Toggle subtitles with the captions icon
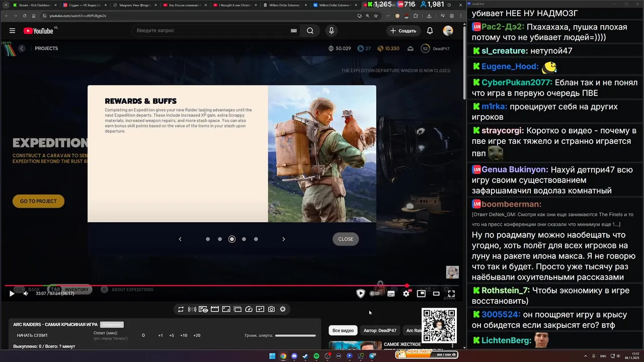This screenshot has height=362, width=644. click(391, 294)
